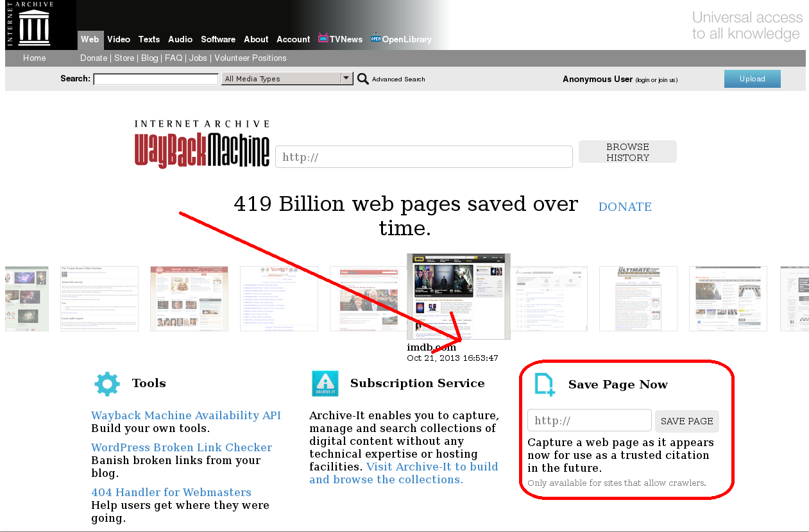
Task: Open the Texts menu item
Action: pos(149,40)
